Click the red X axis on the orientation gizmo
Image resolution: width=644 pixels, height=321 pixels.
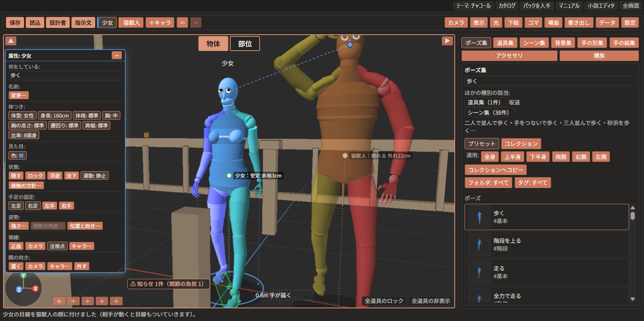[36, 288]
